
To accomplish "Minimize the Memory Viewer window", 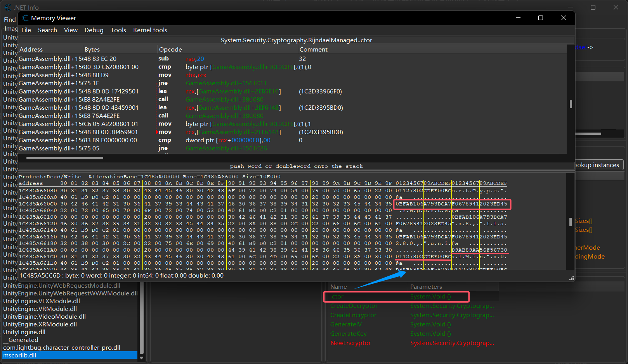I will [518, 18].
